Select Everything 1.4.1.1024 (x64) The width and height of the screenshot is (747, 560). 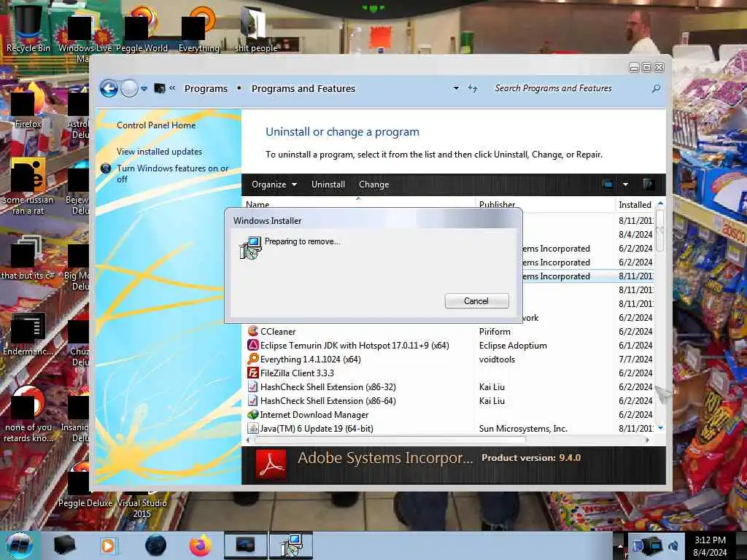coord(450,359)
